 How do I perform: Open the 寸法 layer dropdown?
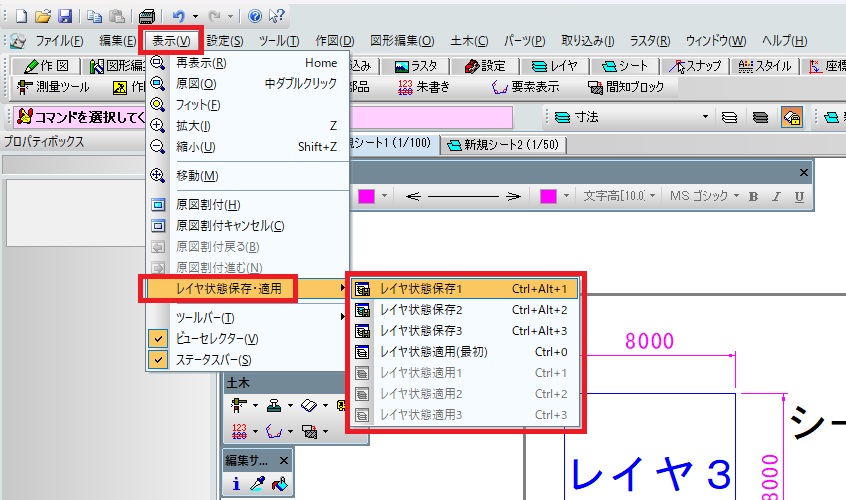pos(705,117)
